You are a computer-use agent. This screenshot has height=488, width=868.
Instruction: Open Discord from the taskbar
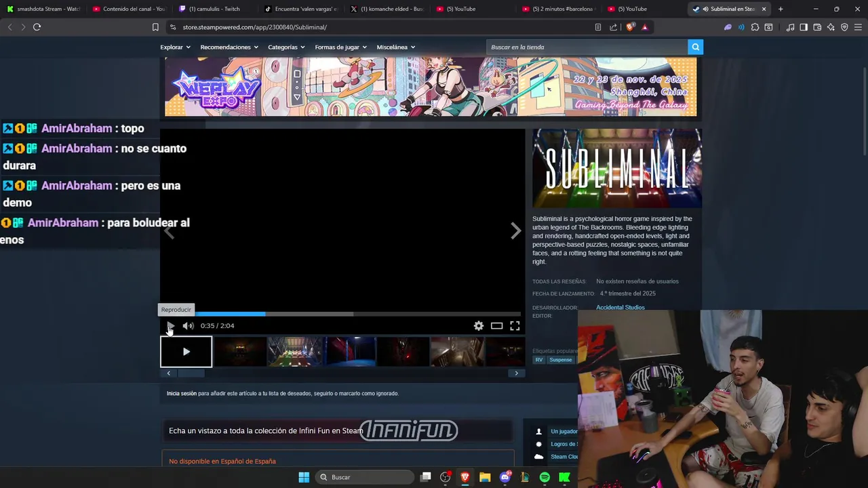pyautogui.click(x=505, y=477)
